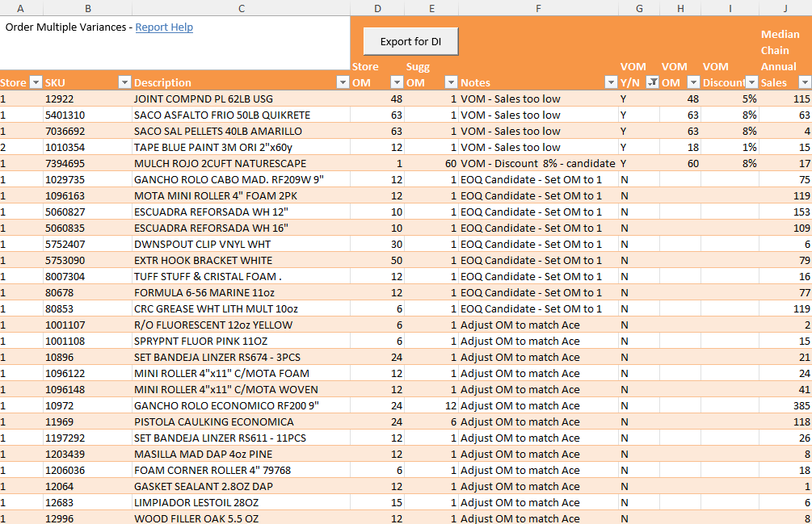Select column F header

coord(539,8)
